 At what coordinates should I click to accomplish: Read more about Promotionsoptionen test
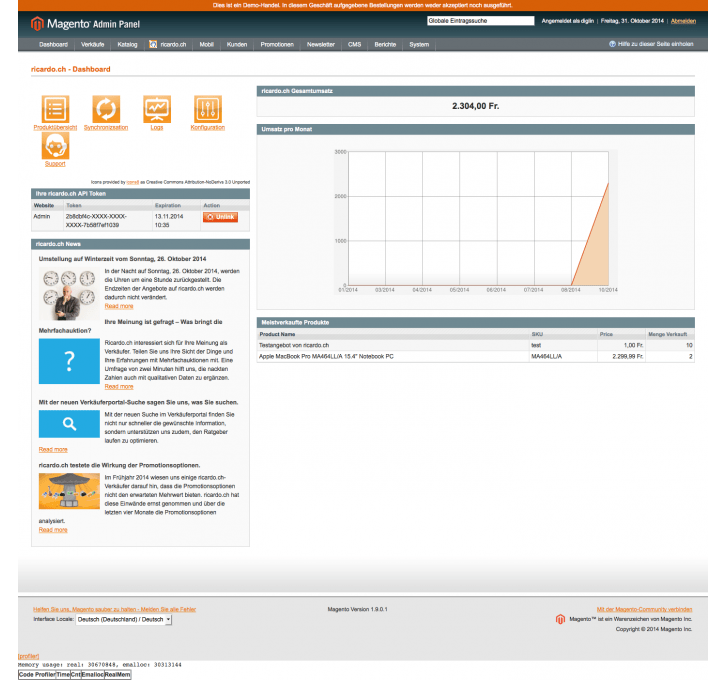coord(53,530)
